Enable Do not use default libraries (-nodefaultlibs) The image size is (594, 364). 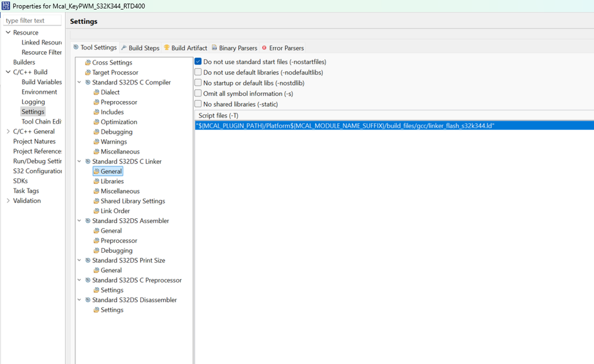pos(198,72)
